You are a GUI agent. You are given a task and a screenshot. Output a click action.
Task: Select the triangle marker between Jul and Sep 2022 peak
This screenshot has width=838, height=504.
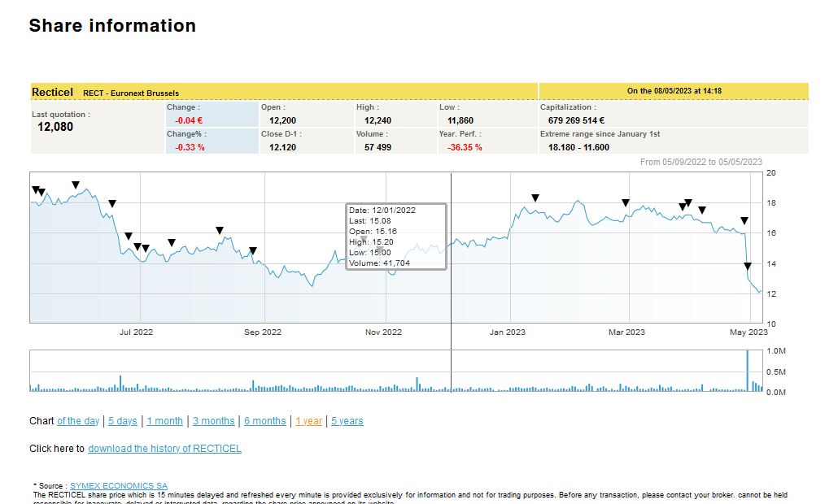coord(220,231)
